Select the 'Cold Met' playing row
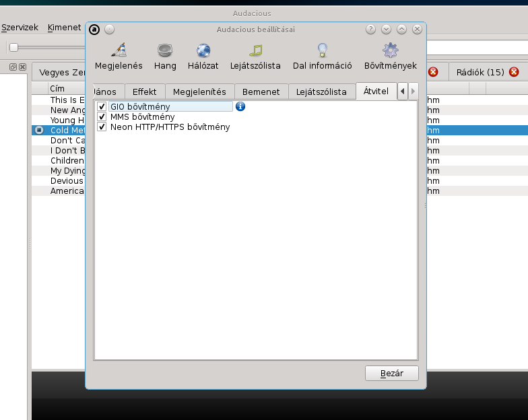 59,131
